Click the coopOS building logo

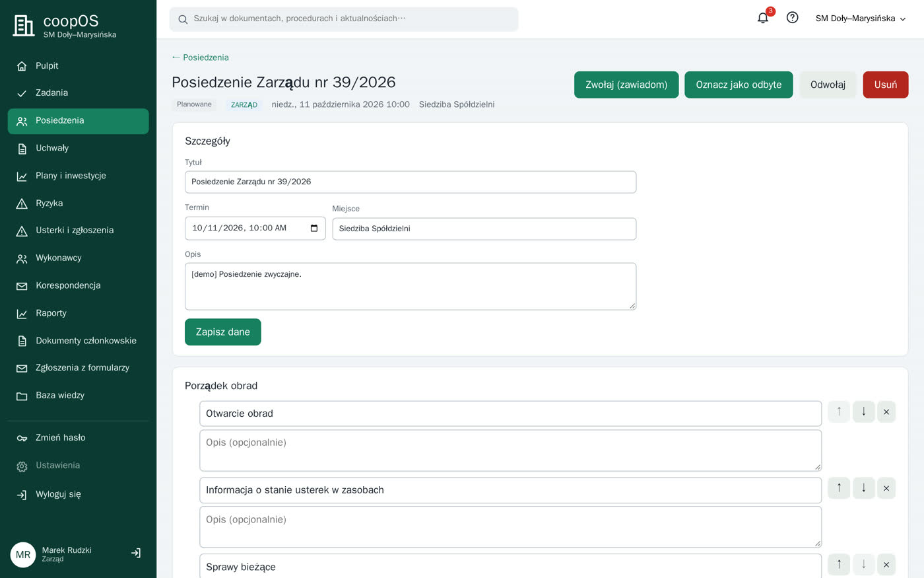[x=23, y=26]
